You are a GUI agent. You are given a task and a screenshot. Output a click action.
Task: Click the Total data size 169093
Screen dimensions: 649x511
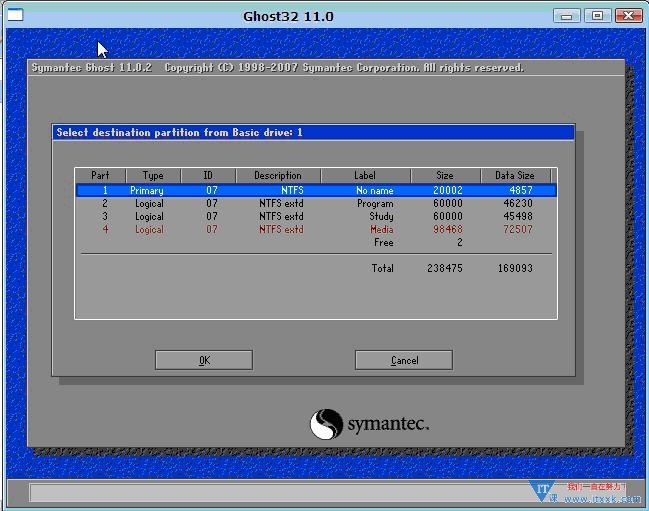pos(515,268)
